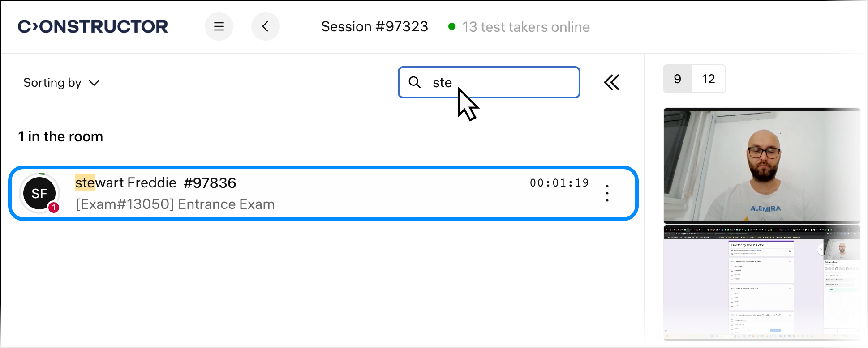Collapse the panel with the double chevron
The height and width of the screenshot is (348, 868).
611,82
